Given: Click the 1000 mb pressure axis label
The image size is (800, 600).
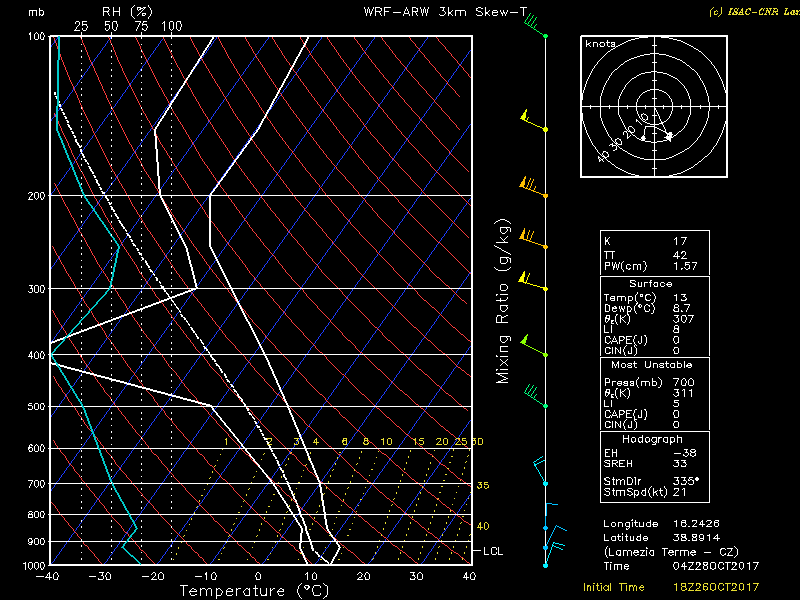Looking at the screenshot, I should [x=34, y=565].
